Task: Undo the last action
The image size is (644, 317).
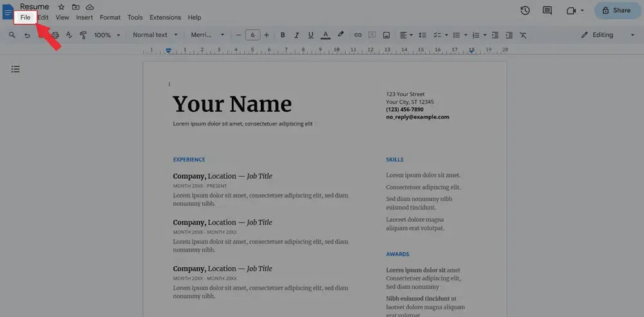Action: (27, 35)
